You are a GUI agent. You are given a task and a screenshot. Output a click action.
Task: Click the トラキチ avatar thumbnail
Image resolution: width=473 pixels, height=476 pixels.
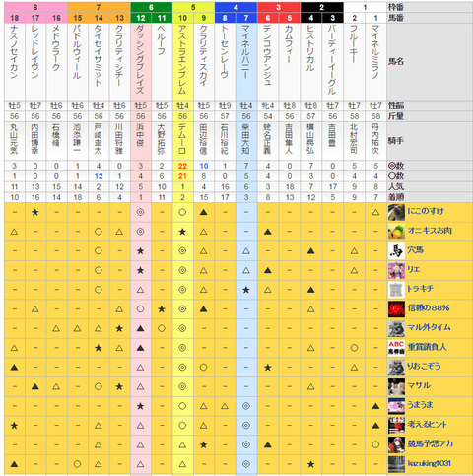[396, 290]
